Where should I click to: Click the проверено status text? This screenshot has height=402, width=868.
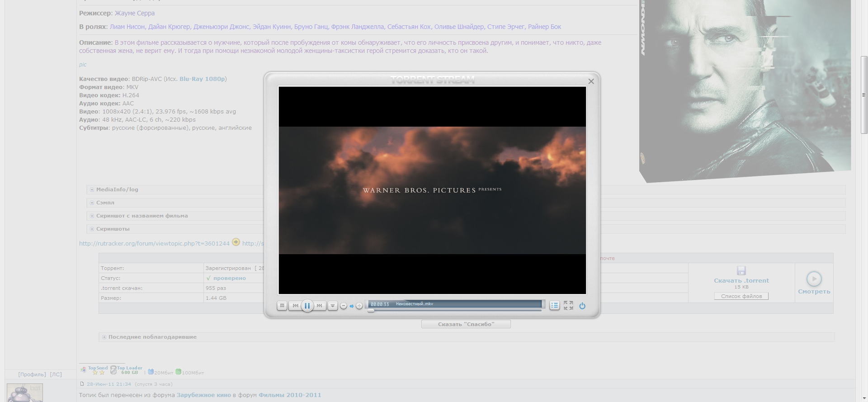[230, 278]
